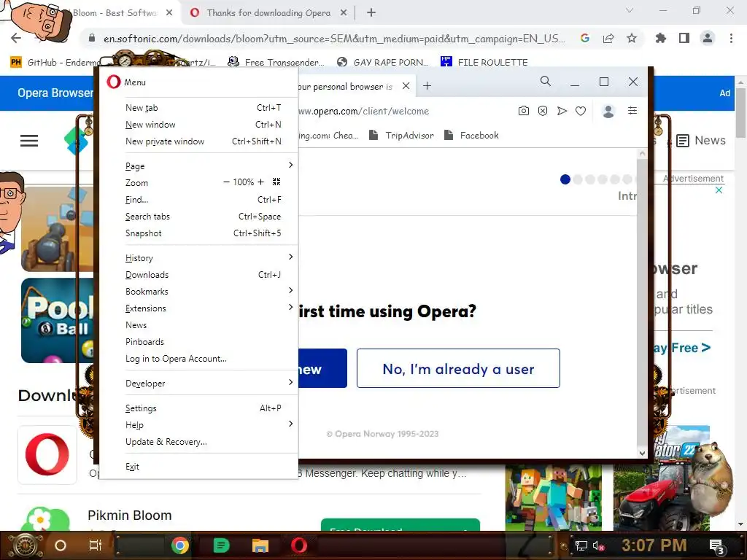Click Opera page scrollbar down arrow
The width and height of the screenshot is (747, 560).
click(x=642, y=453)
